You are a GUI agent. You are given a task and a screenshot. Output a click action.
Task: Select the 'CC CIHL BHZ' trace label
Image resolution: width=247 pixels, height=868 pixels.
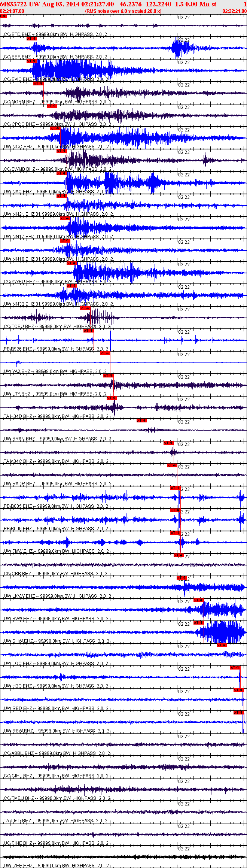pyautogui.click(x=18, y=776)
